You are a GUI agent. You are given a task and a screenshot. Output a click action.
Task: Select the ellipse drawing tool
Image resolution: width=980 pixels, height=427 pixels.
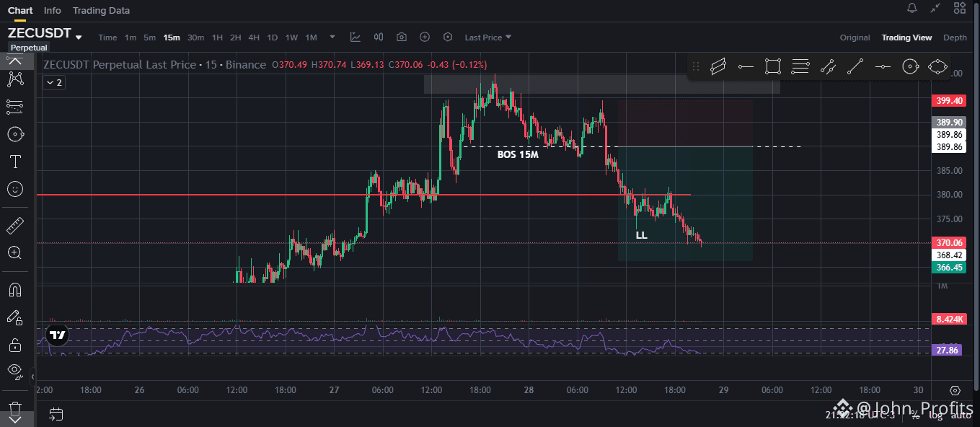[x=937, y=67]
